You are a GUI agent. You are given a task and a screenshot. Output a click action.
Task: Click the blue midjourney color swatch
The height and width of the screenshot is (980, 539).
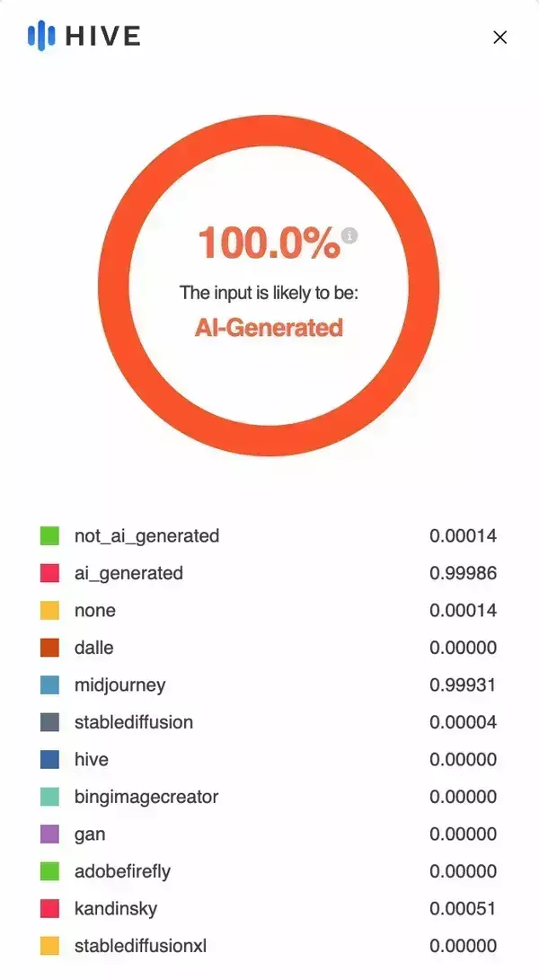click(x=49, y=685)
